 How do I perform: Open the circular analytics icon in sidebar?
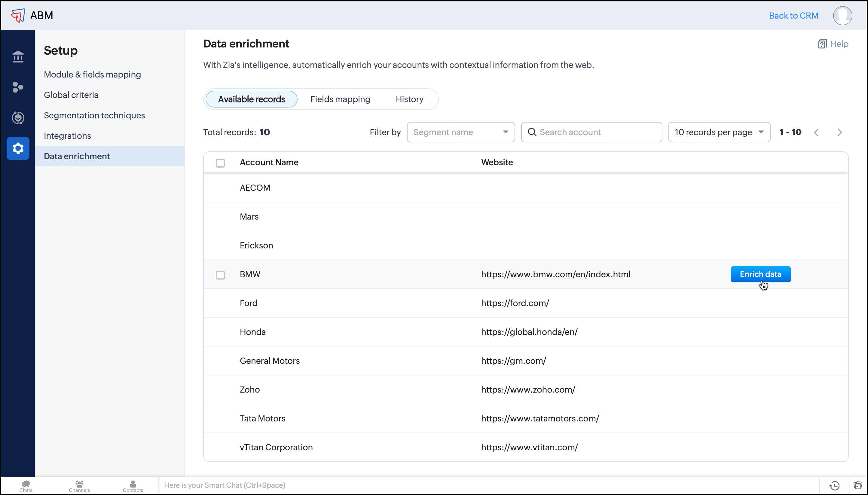18,118
